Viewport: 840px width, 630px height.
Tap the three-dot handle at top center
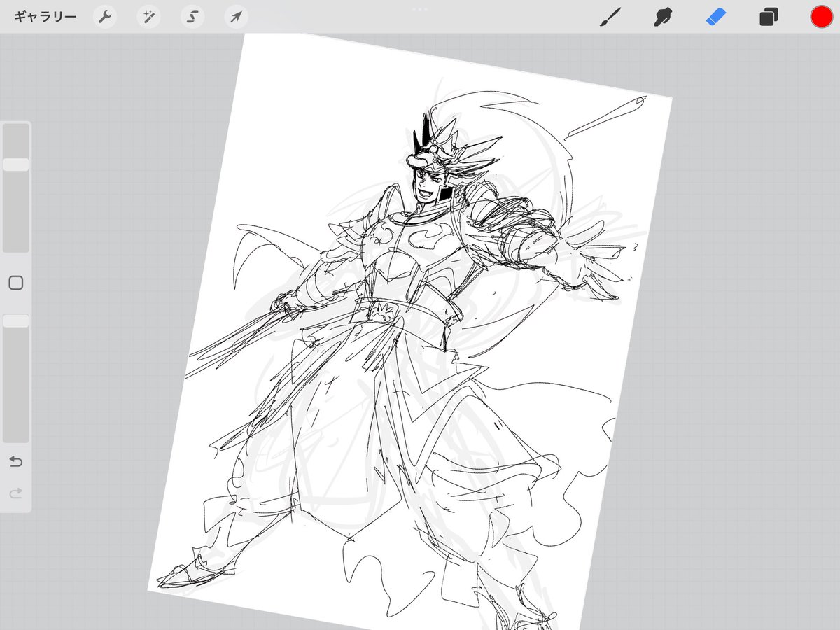pyautogui.click(x=420, y=9)
